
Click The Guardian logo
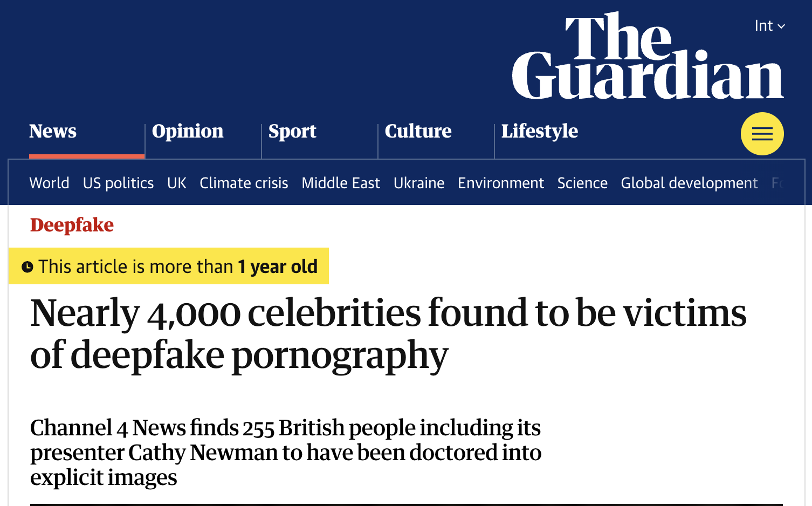point(647,57)
